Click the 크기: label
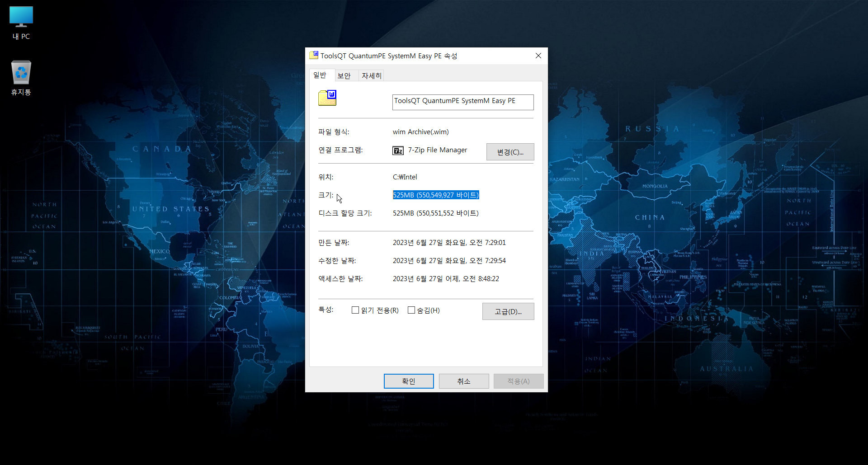868x465 pixels. (x=326, y=195)
